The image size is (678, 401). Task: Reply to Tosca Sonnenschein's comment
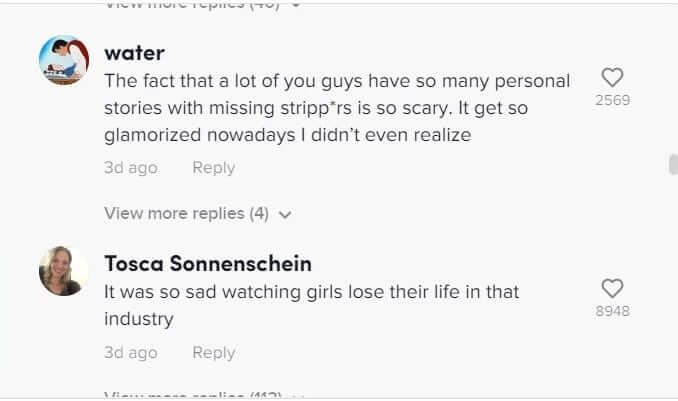point(213,353)
